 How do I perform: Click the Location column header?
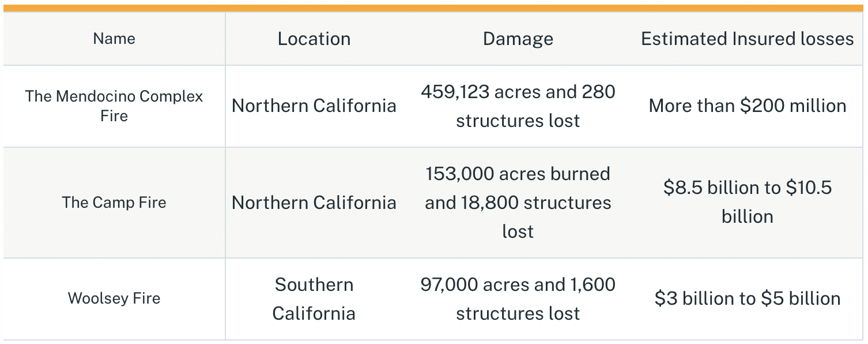point(314,39)
